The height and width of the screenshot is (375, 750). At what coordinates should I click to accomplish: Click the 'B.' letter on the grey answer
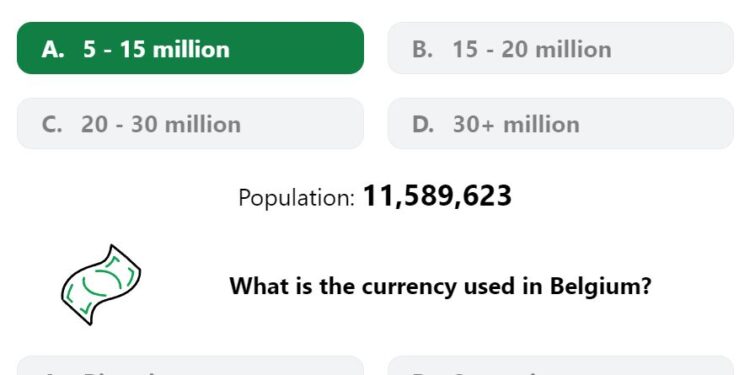422,49
